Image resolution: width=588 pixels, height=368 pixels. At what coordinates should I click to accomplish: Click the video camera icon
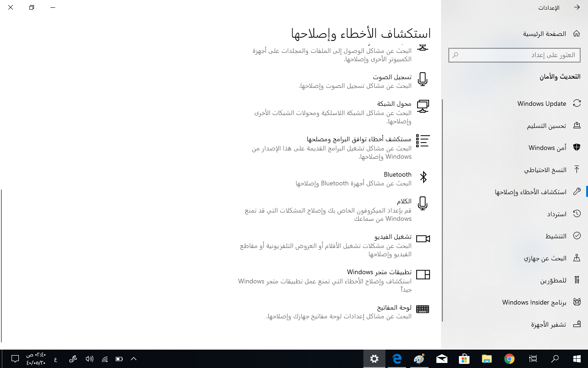tap(423, 239)
